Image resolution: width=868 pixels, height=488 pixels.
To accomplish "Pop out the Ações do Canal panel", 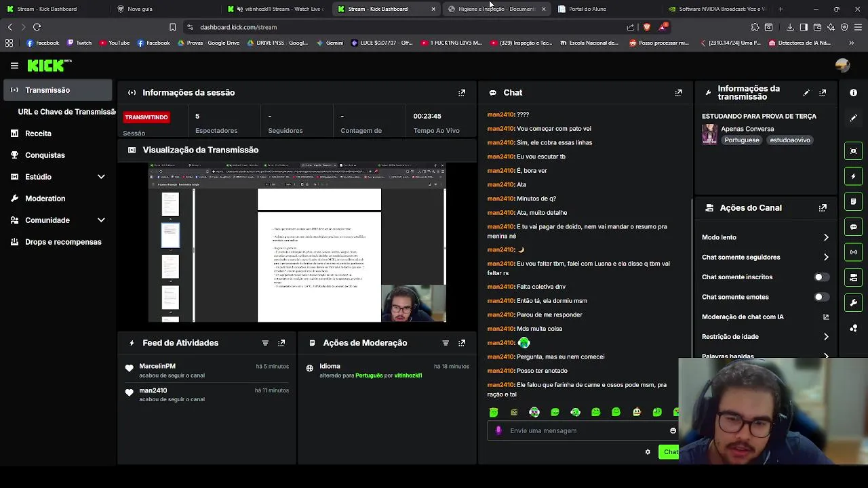I will pos(823,208).
